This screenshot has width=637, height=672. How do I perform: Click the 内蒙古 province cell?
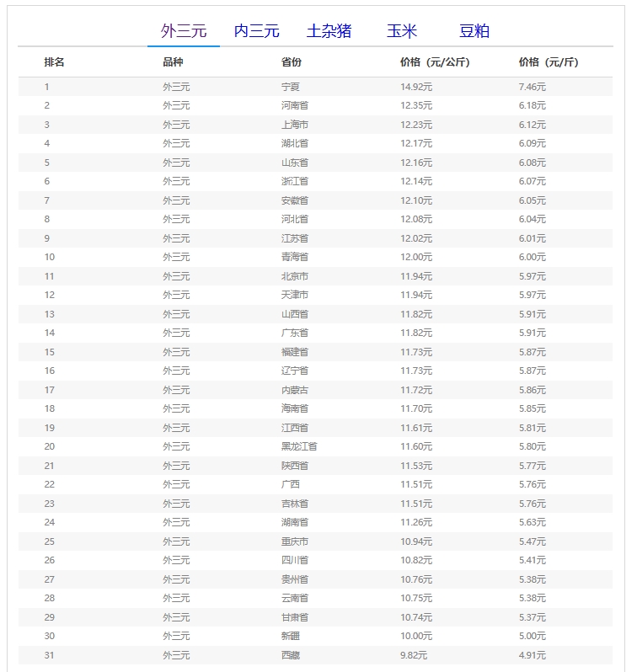(295, 390)
